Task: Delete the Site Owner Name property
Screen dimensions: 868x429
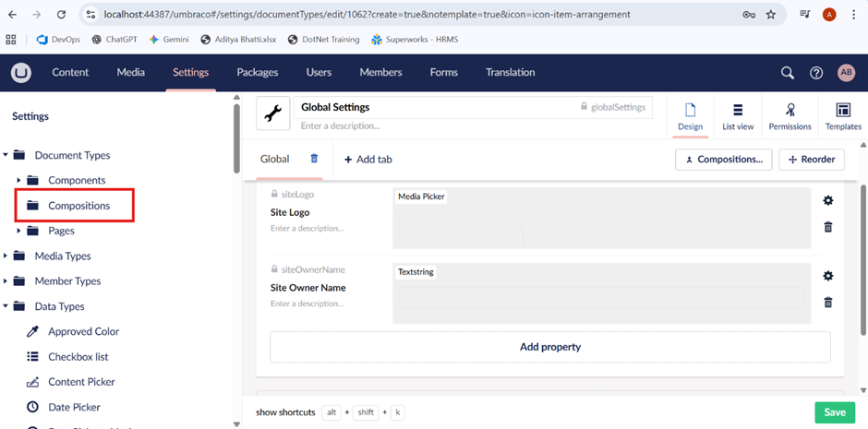Action: pos(827,302)
